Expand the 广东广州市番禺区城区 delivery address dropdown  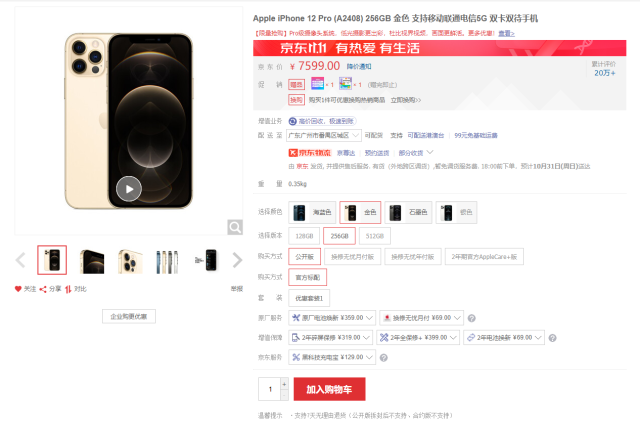pos(324,135)
